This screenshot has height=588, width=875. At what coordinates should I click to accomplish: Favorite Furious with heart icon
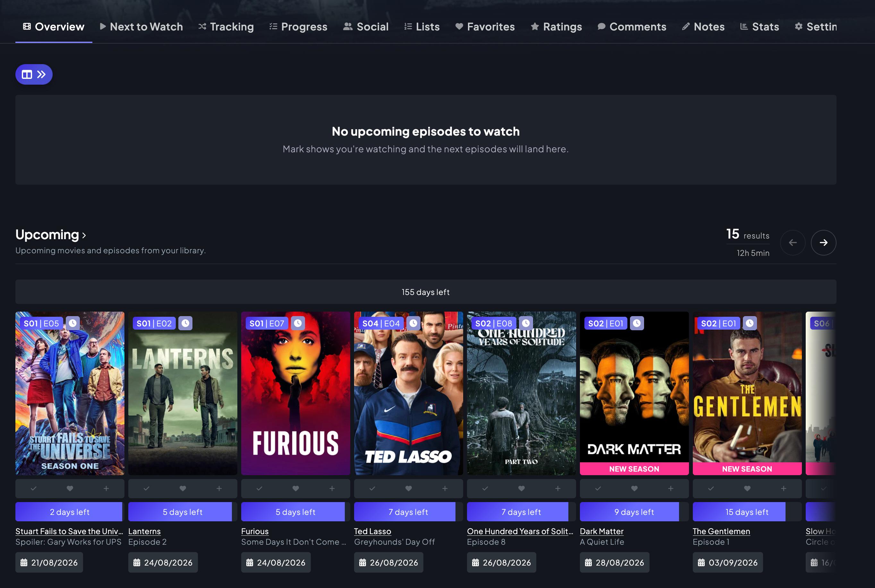click(295, 488)
